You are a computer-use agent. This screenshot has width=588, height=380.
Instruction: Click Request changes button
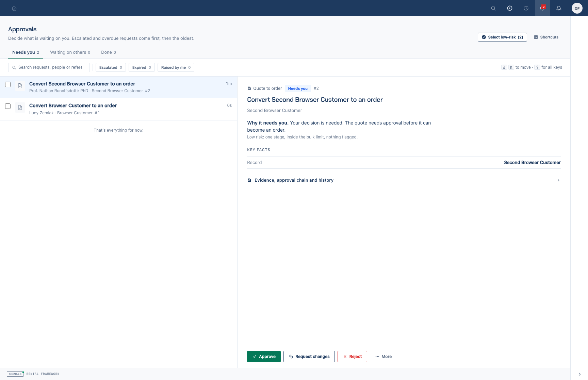click(309, 357)
